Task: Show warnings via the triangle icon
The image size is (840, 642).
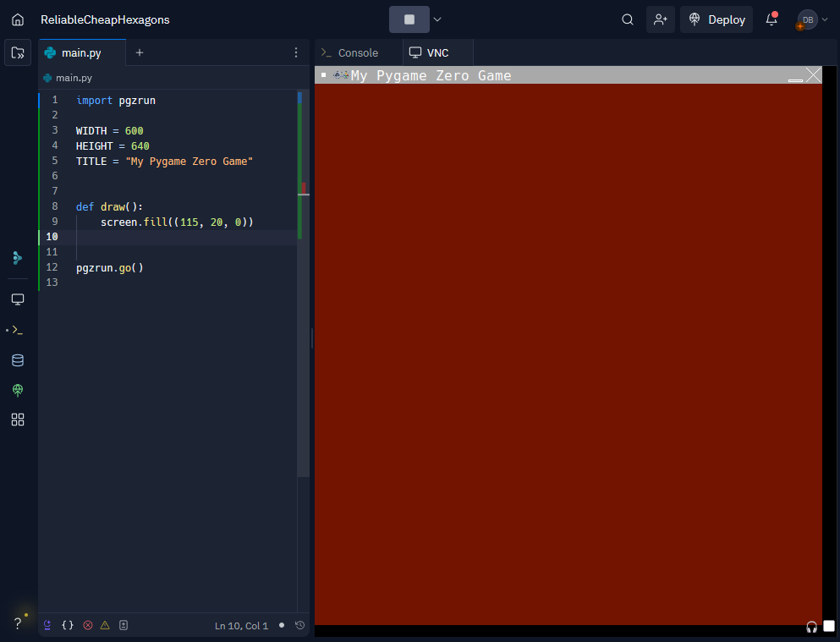Action: 105,625
